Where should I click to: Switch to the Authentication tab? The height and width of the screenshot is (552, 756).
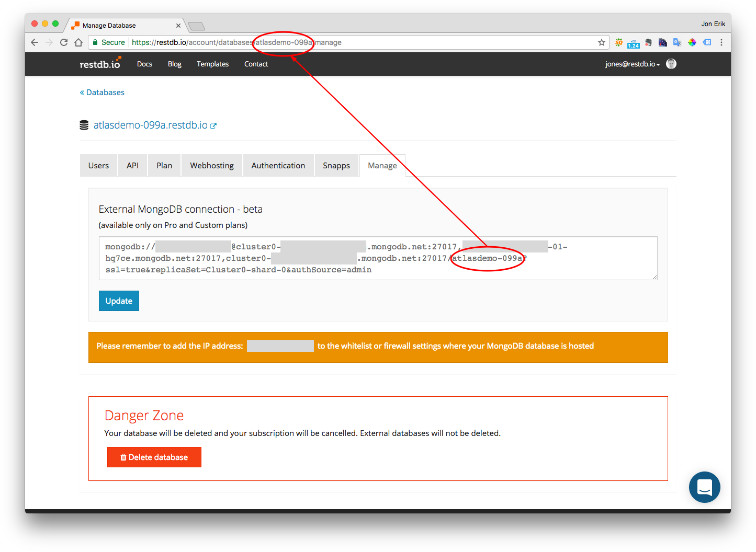point(278,165)
